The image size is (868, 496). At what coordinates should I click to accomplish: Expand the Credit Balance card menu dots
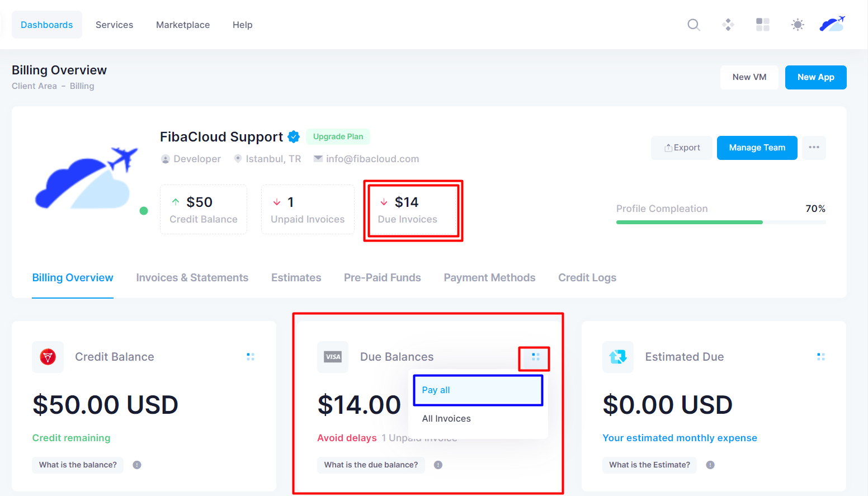[x=251, y=357]
